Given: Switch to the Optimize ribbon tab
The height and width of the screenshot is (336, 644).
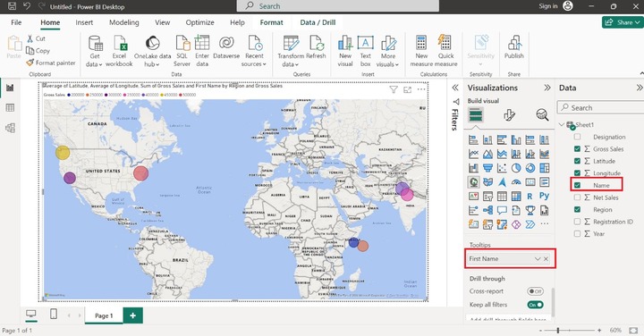Looking at the screenshot, I should (x=199, y=22).
